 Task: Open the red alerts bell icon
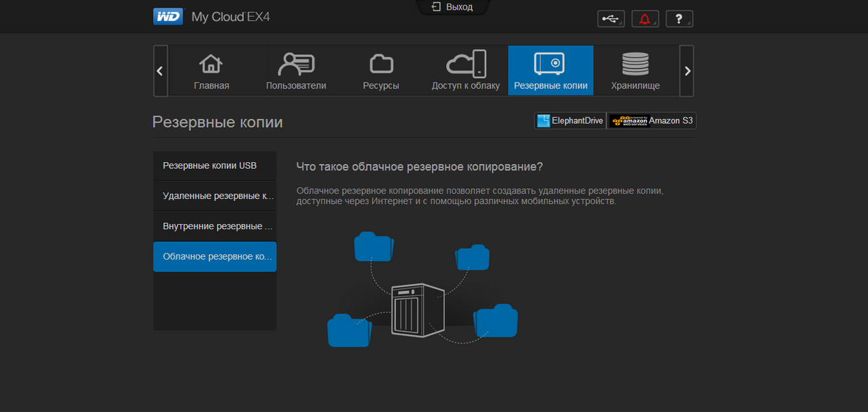[645, 19]
